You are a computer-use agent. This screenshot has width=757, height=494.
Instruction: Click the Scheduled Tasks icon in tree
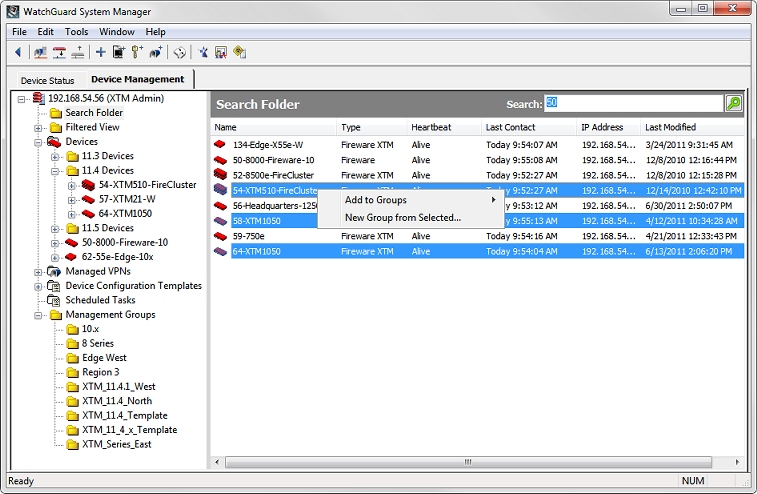pos(55,300)
